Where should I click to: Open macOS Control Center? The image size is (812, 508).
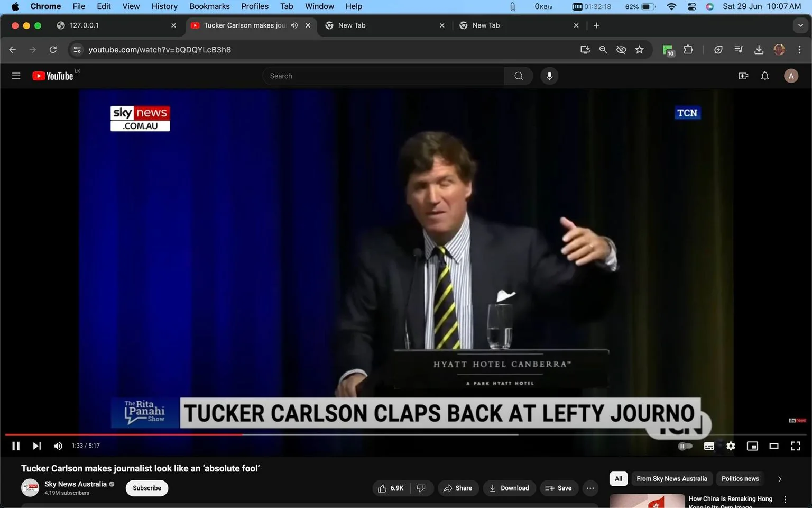click(x=692, y=6)
